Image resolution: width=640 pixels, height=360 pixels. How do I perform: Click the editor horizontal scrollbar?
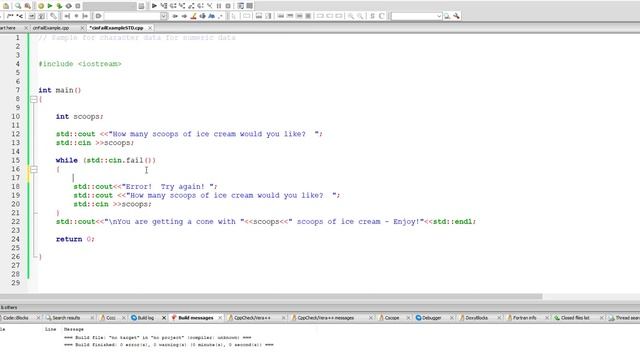tap(271, 297)
